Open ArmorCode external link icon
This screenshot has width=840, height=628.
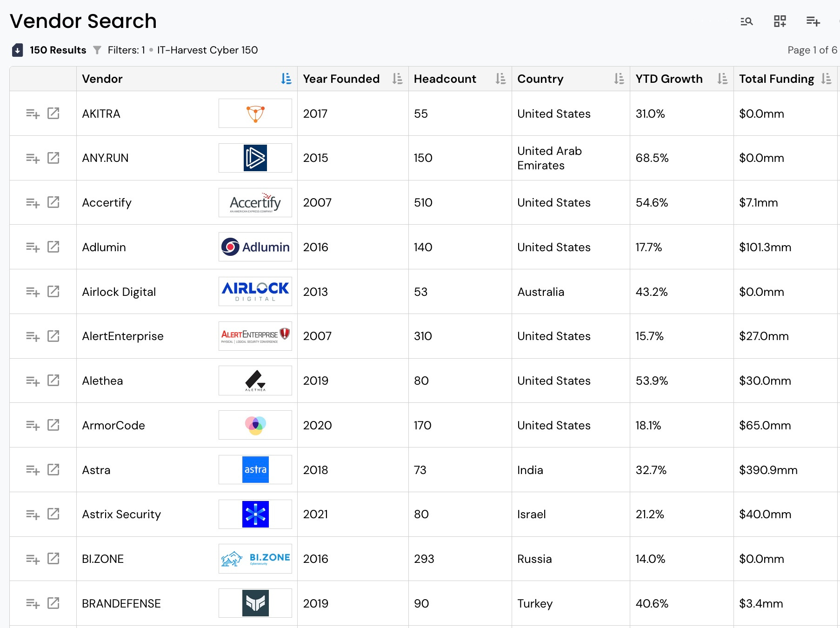click(x=53, y=425)
